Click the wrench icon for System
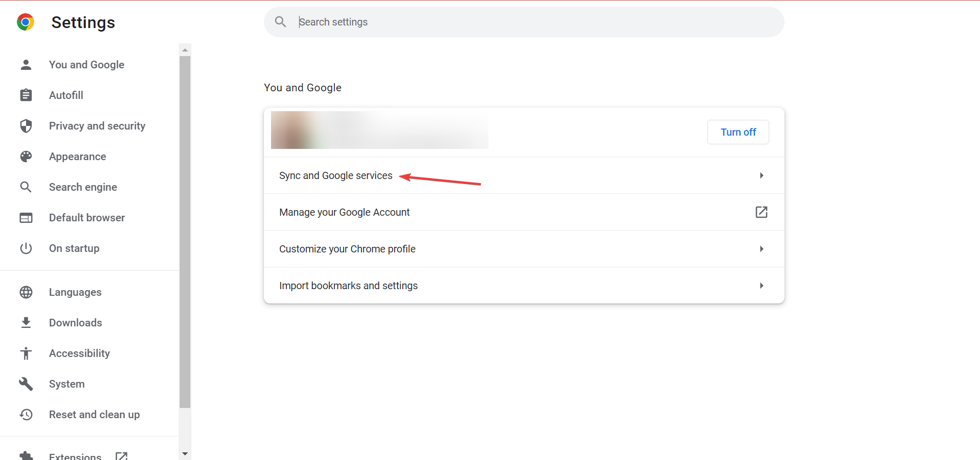The image size is (980, 460). (26, 384)
